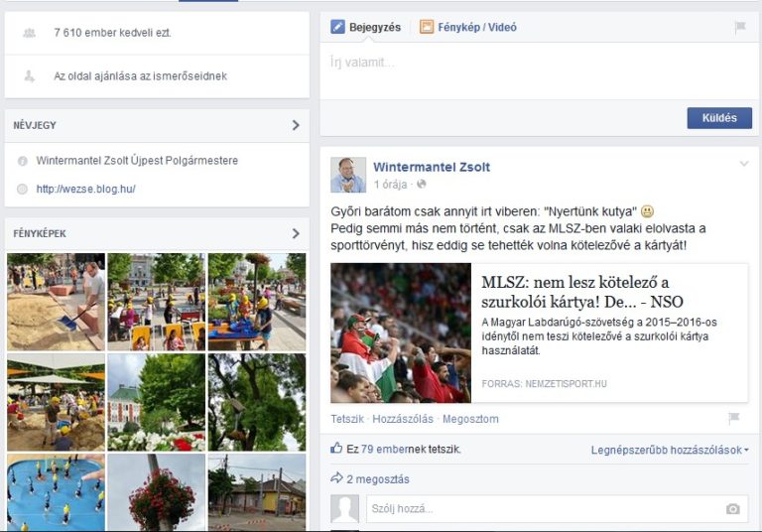Switch to the Fénykép / Videó tab

[468, 27]
